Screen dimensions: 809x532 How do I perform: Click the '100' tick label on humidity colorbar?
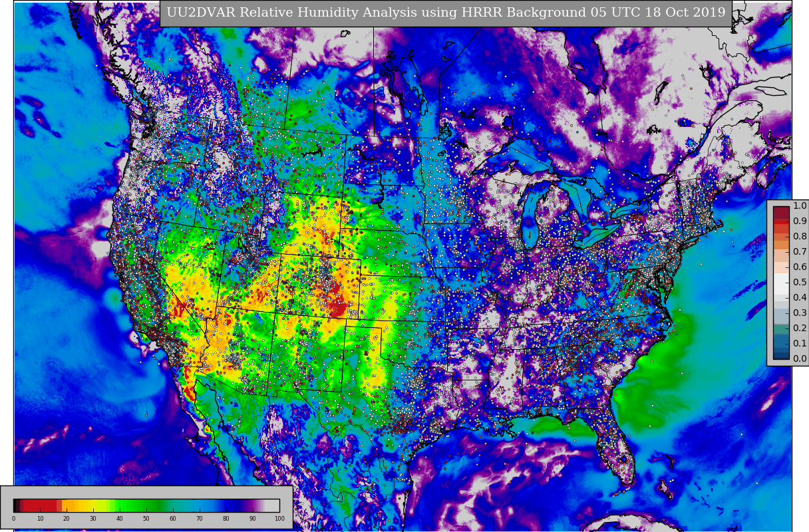click(279, 519)
